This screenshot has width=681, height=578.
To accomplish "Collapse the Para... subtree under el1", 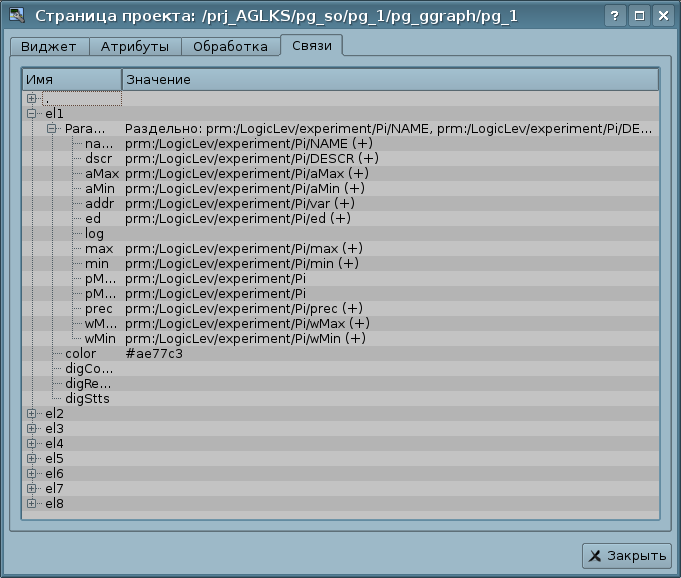I will point(52,129).
